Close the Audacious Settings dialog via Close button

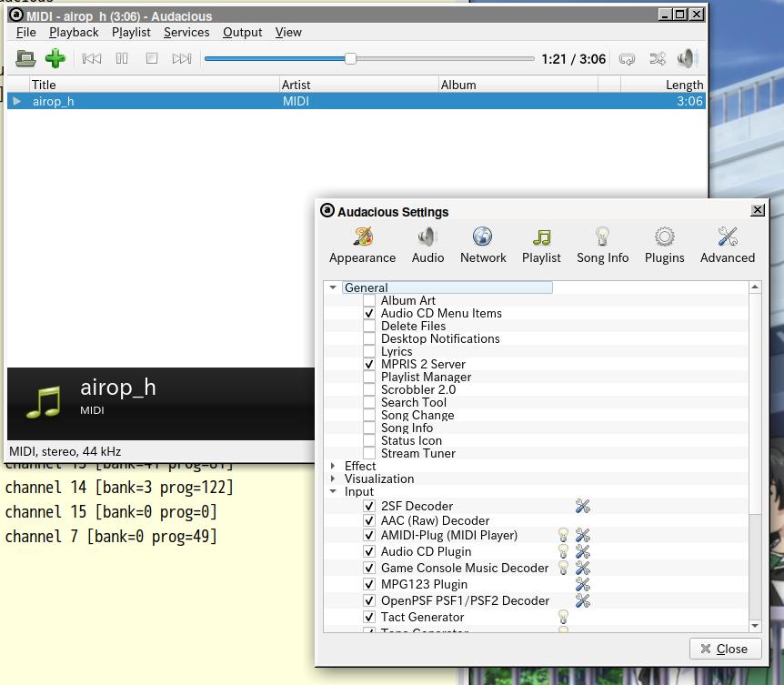pyautogui.click(x=725, y=649)
